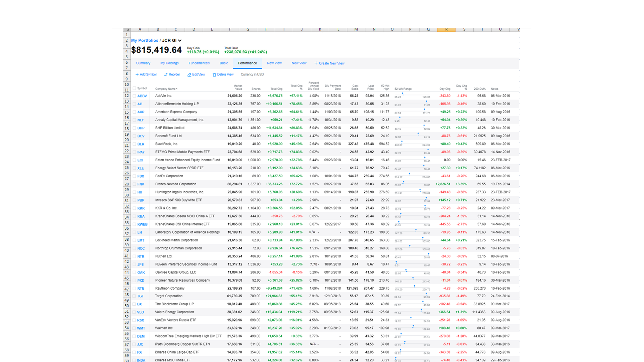Check the box for WMT row
644x362 pixels.
[135, 328]
